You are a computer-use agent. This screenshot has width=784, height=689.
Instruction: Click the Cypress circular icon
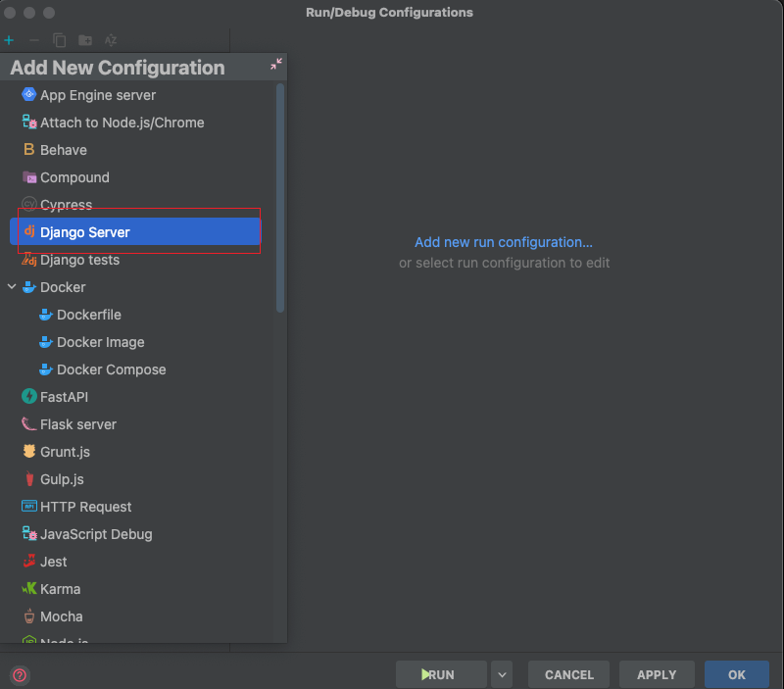(x=29, y=204)
